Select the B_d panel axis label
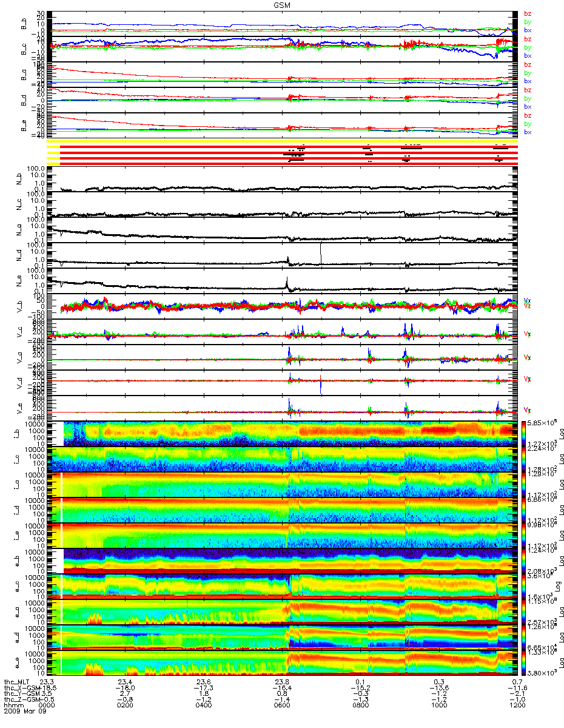This screenshot has height=728, width=564. (x=25, y=100)
